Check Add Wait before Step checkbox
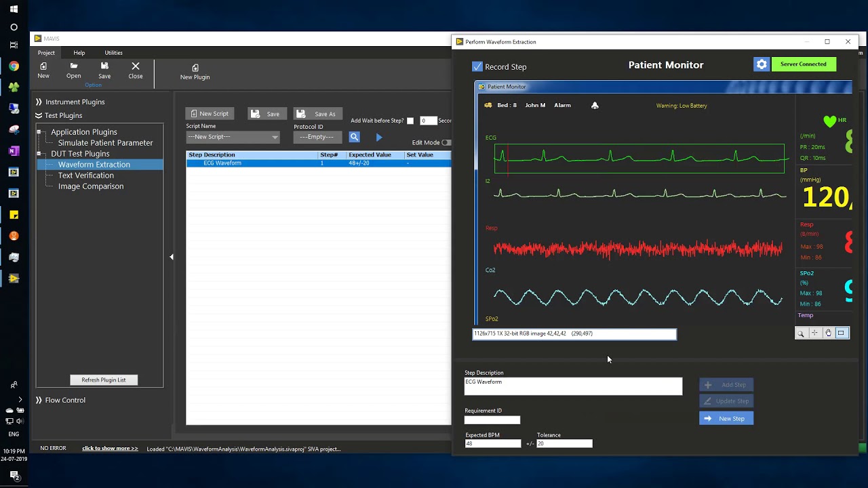868x488 pixels. click(x=410, y=121)
